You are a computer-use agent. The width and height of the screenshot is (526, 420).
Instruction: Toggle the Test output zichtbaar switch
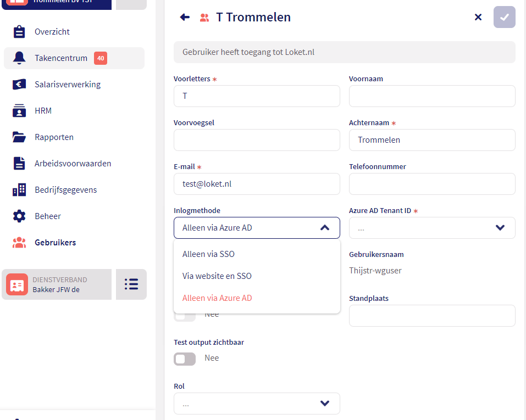tap(185, 359)
